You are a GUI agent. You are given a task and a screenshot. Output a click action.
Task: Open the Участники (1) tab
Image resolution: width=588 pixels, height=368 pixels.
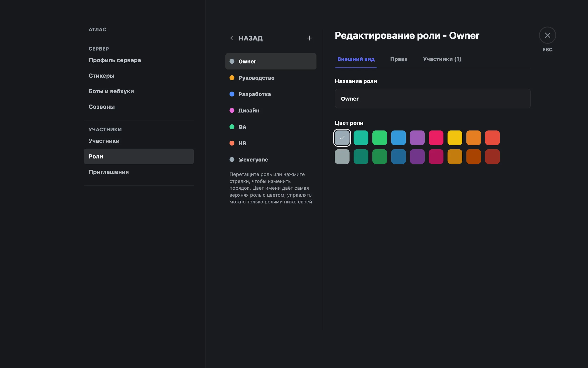[x=442, y=59]
